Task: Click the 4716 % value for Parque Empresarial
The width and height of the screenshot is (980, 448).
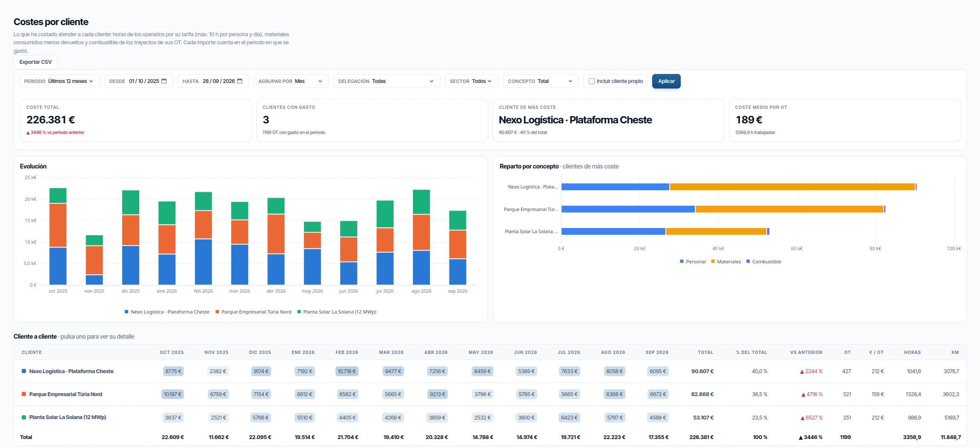Action: click(812, 394)
